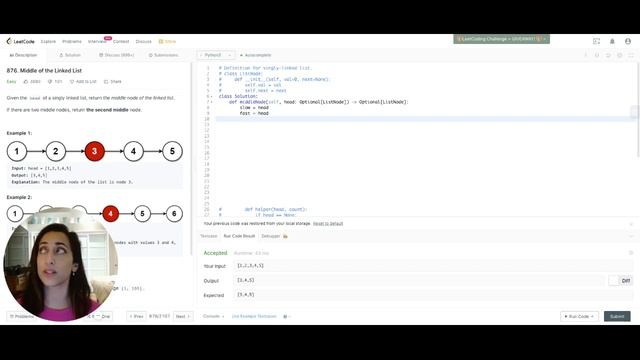
Task: Click Add to List
Action: [x=83, y=82]
